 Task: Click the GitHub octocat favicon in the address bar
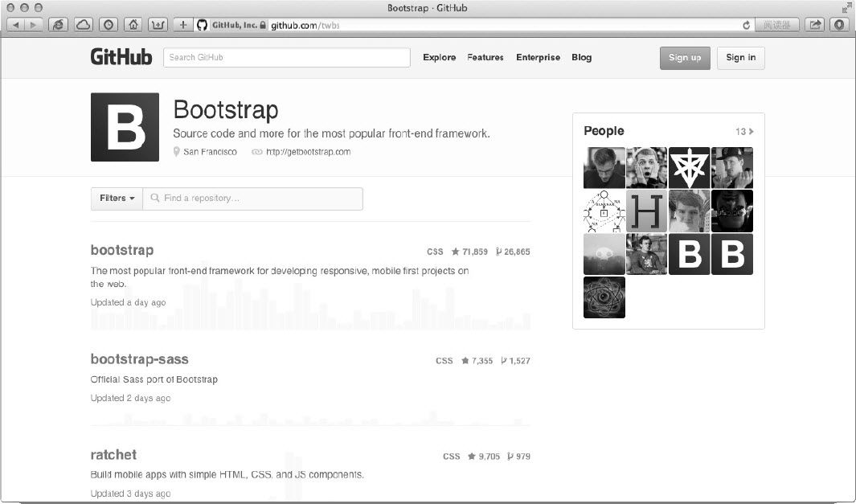[202, 25]
